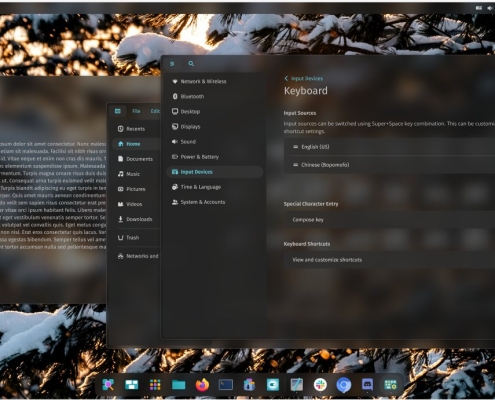Open search in the Settings window
Screen dimensions: 495x400
(191, 64)
